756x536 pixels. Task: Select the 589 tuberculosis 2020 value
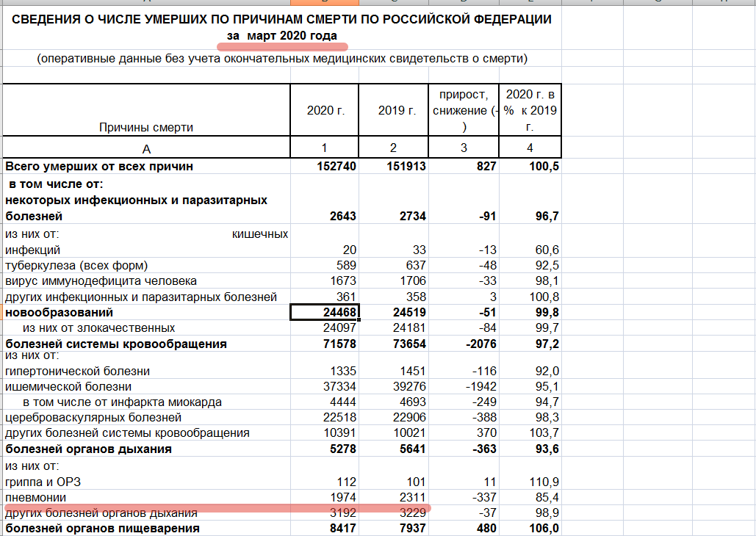pos(325,266)
